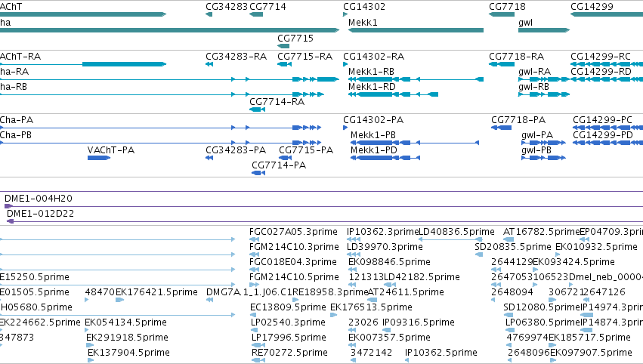Select the LD42182.5prime EST label

[x=422, y=277]
